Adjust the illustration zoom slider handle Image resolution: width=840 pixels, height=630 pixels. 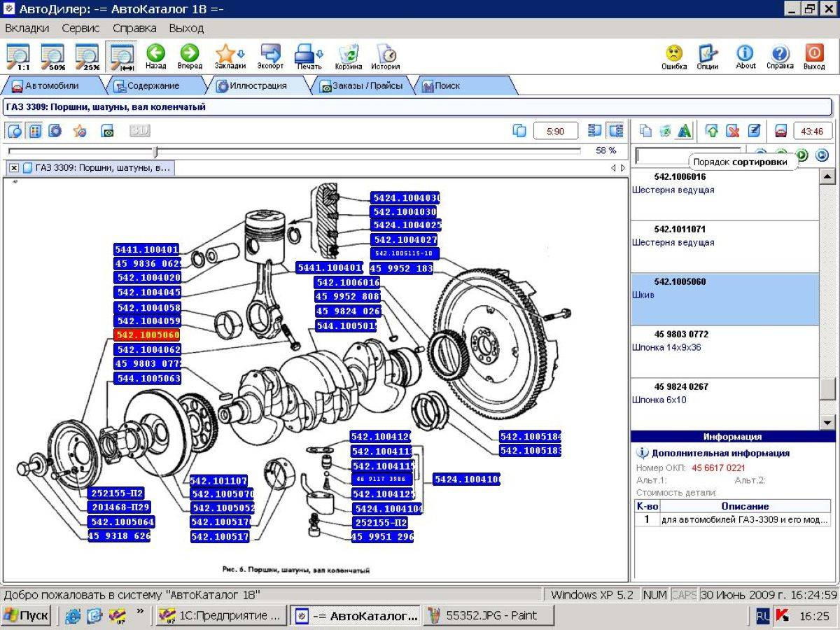[x=156, y=151]
